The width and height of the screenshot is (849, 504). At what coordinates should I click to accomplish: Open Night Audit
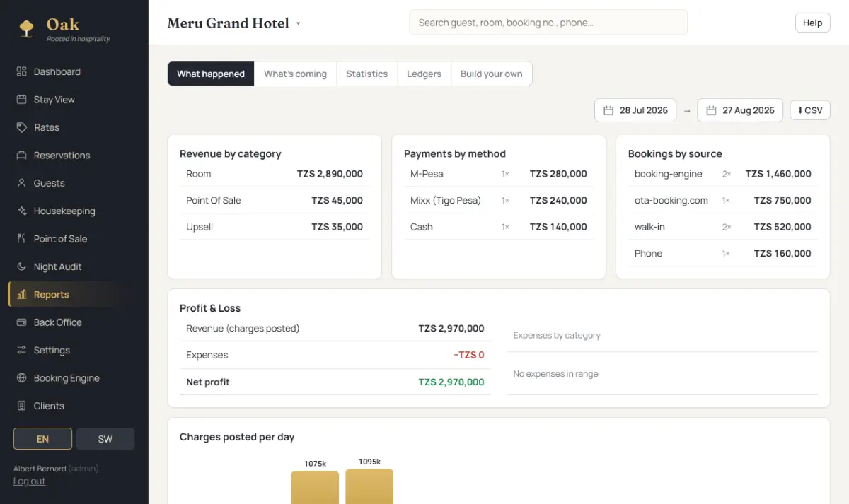[58, 266]
